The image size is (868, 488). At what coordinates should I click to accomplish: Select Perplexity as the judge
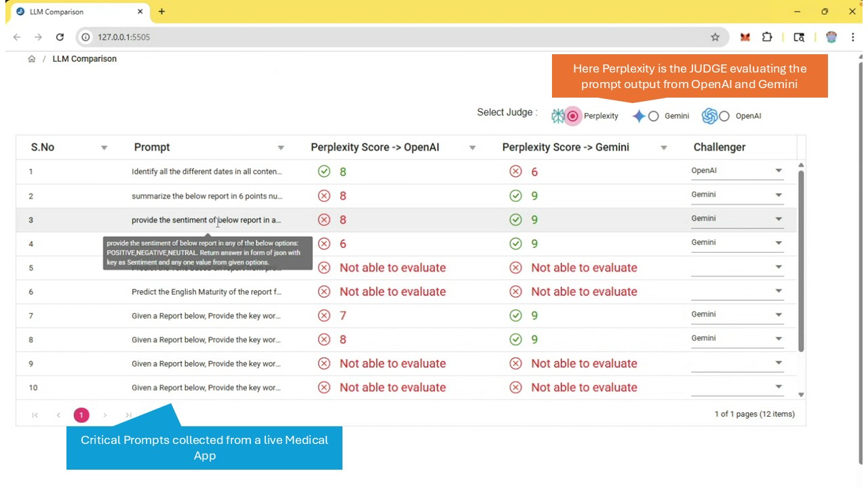[573, 116]
